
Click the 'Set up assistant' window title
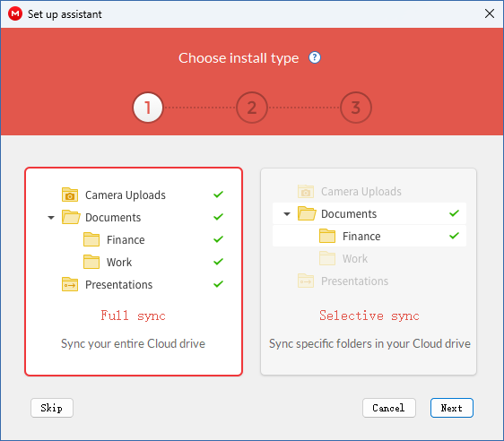point(65,14)
